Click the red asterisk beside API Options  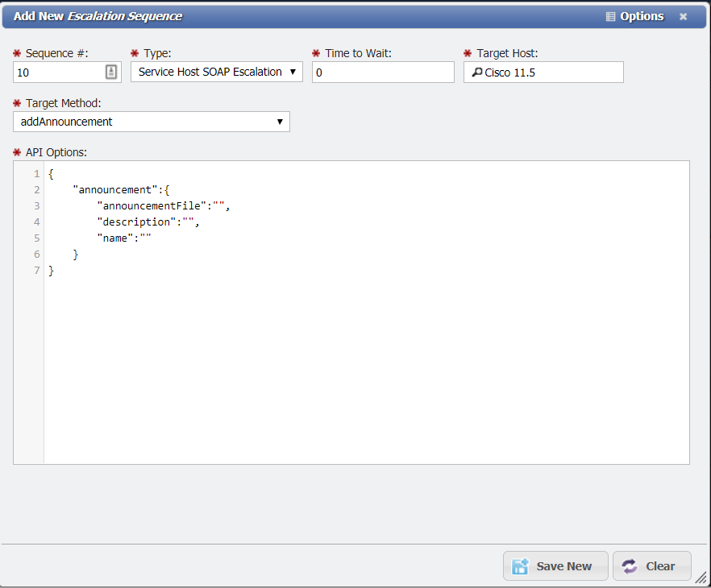click(16, 151)
